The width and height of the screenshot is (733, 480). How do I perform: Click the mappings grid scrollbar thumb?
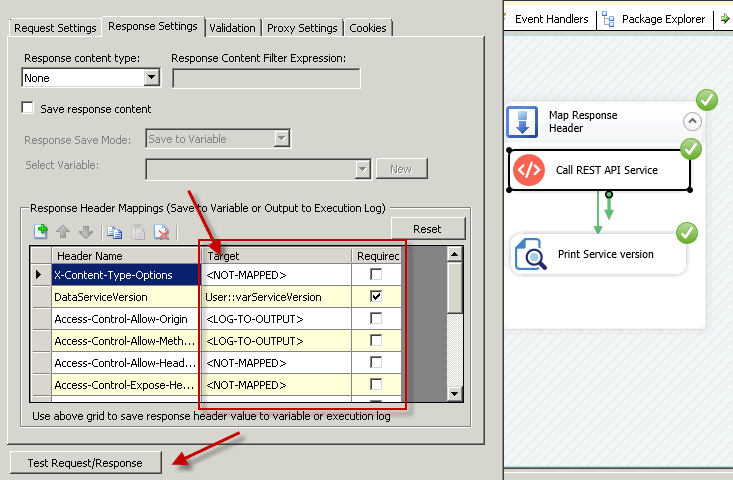tap(454, 288)
